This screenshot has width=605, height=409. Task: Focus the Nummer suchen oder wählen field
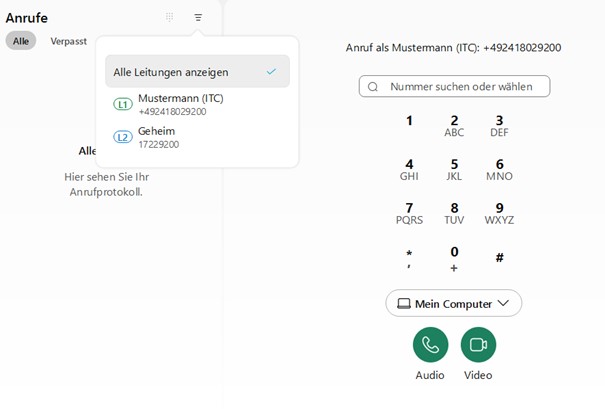[460, 87]
